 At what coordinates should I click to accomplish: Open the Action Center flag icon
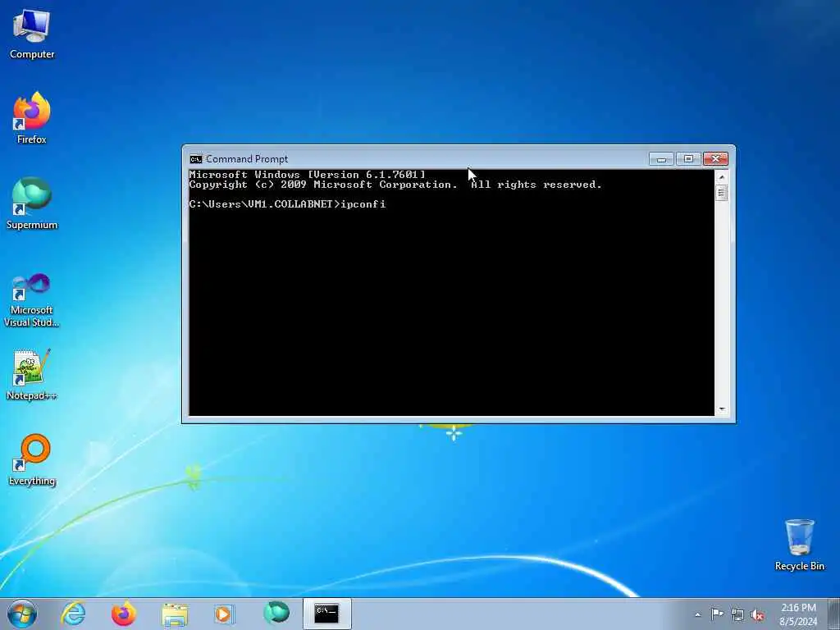[717, 614]
